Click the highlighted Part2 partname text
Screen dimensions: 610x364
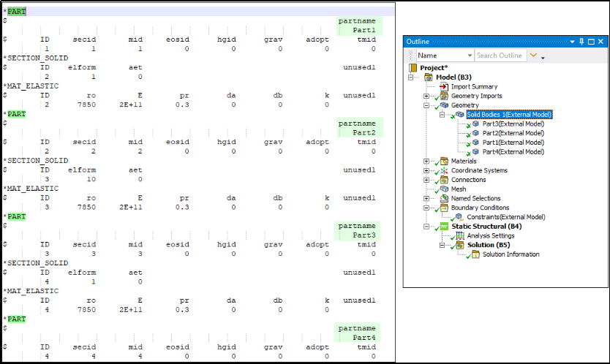[364, 132]
